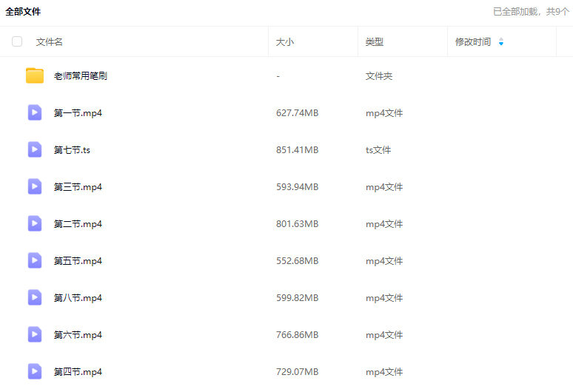This screenshot has width=573, height=392.
Task: Click the 全部文件 breadcrumb title
Action: click(24, 12)
